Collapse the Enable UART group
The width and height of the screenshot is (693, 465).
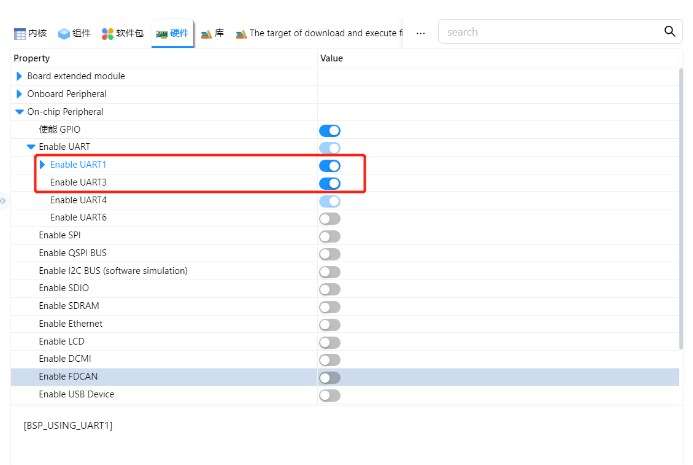[31, 147]
